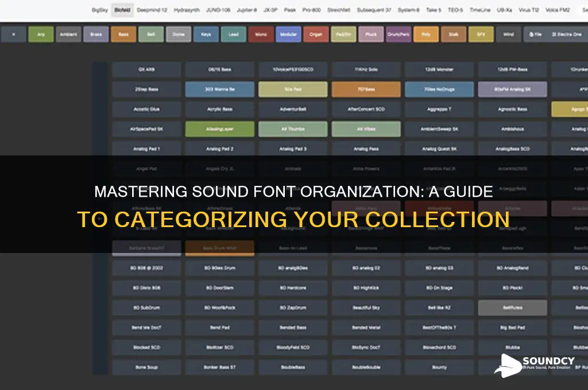Pick the All Thumbs patch
Viewport: 588px width, 390px height.
coord(293,129)
